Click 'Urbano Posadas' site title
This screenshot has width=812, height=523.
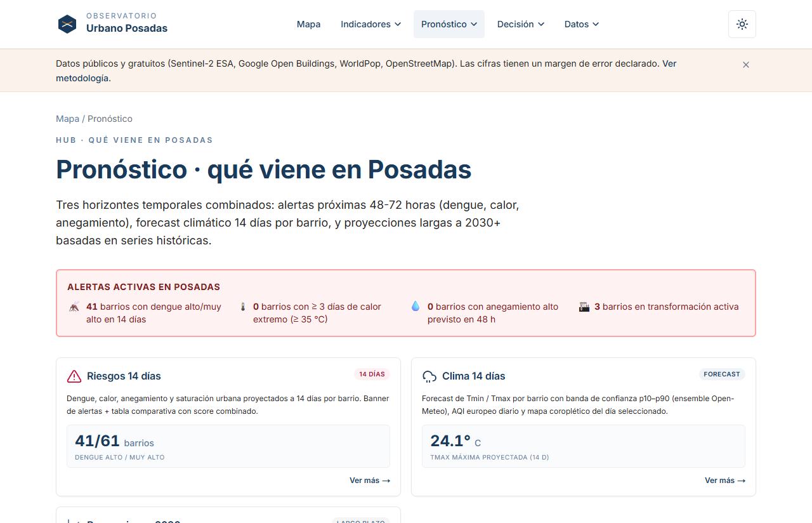(127, 28)
